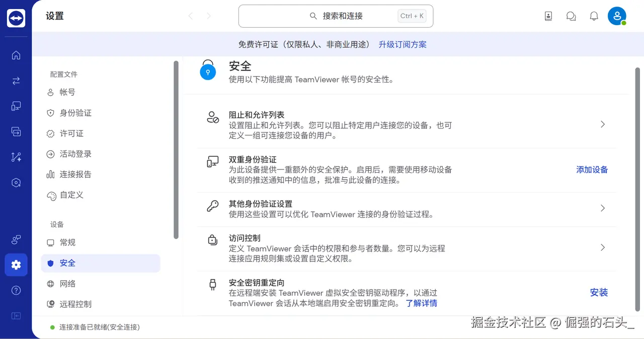Click 安装 for security key redirection
Screen dimensions: 644x339
(599, 293)
